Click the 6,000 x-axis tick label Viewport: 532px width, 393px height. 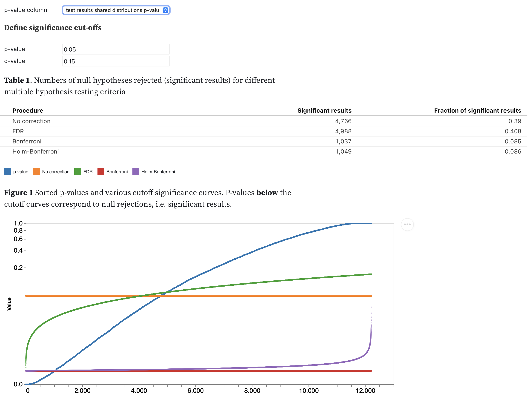[x=196, y=390]
